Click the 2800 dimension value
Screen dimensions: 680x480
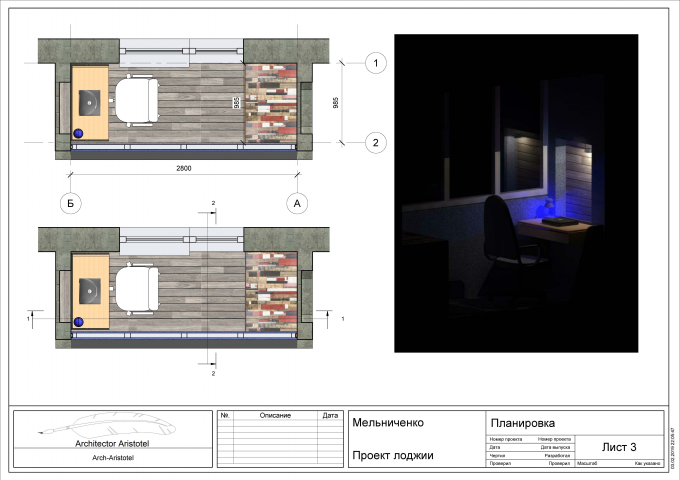click(x=183, y=168)
